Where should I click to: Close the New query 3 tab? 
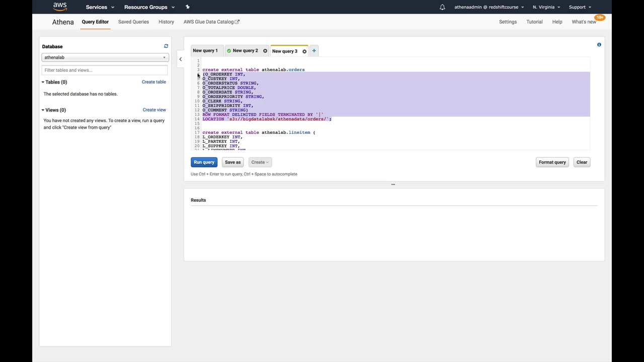click(x=304, y=51)
